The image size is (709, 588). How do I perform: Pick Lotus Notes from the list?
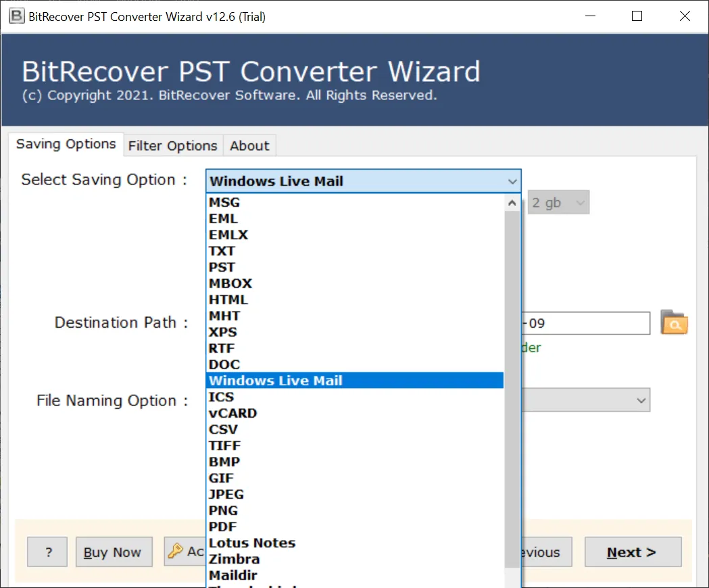pos(252,543)
